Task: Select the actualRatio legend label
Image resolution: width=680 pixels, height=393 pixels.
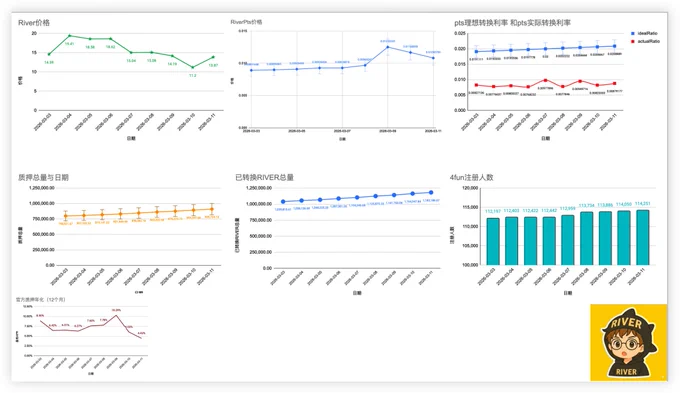Action: pos(649,41)
